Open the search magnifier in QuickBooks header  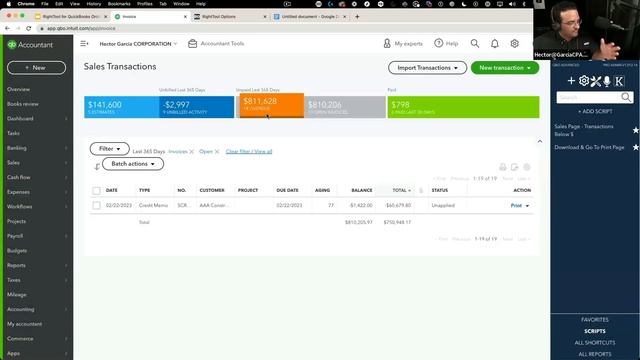coord(475,43)
